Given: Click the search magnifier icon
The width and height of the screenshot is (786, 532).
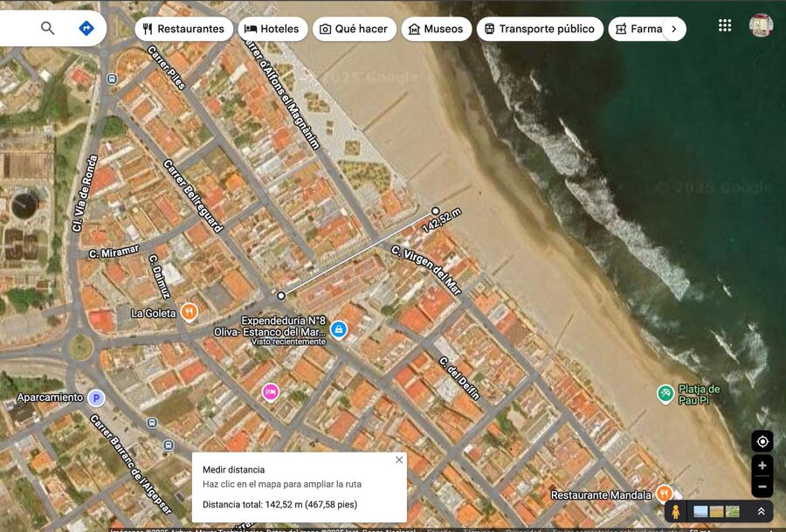Looking at the screenshot, I should [x=48, y=28].
